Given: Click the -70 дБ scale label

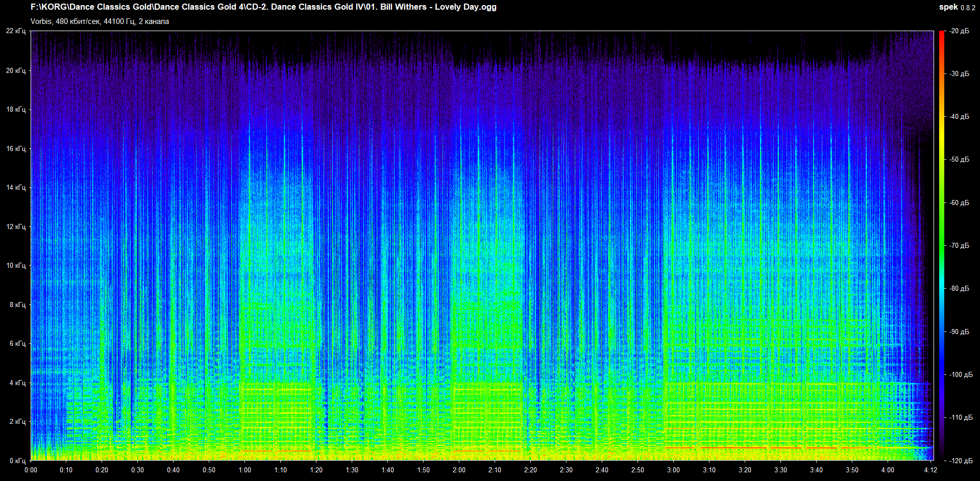Looking at the screenshot, I should click(959, 246).
